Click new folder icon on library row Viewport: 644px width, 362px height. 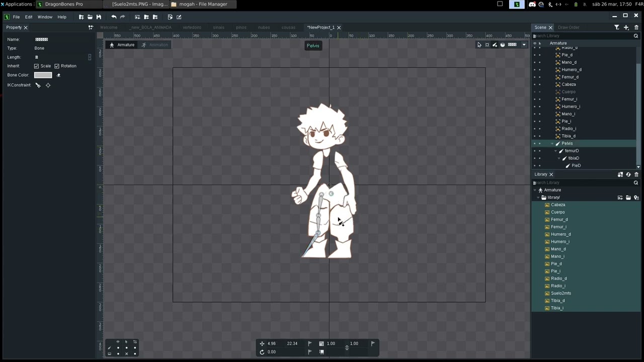pyautogui.click(x=628, y=198)
